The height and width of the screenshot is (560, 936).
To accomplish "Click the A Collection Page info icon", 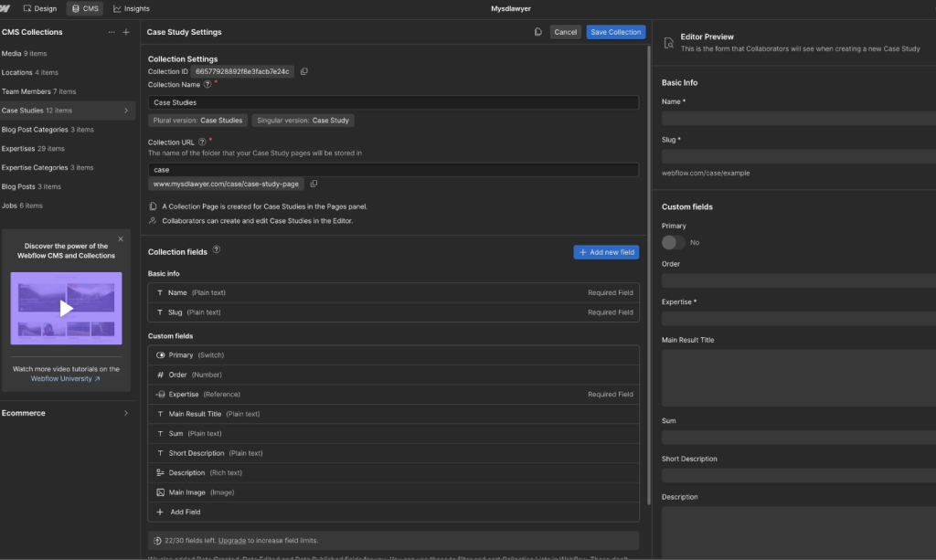I will click(x=153, y=206).
